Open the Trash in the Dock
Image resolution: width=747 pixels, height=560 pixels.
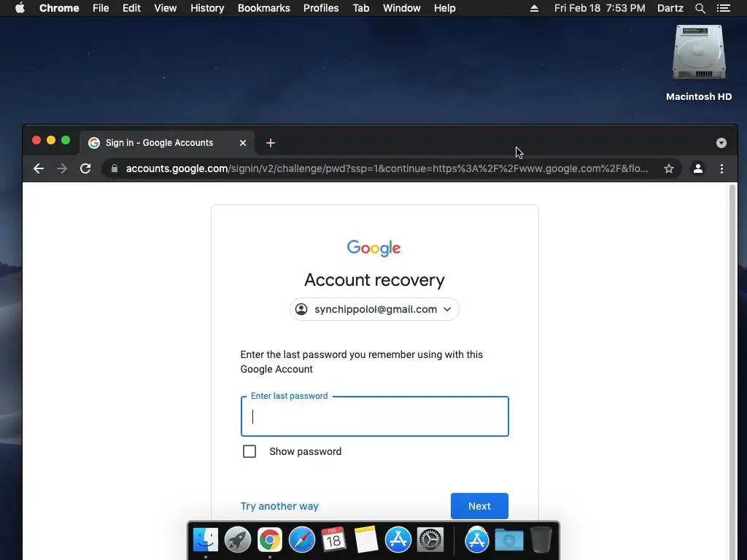pyautogui.click(x=541, y=540)
